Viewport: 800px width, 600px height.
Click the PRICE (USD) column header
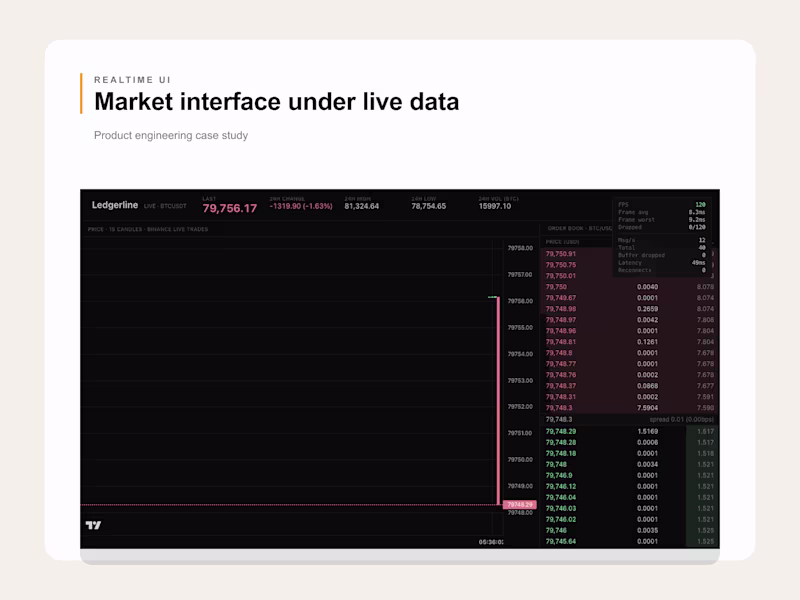coord(562,242)
